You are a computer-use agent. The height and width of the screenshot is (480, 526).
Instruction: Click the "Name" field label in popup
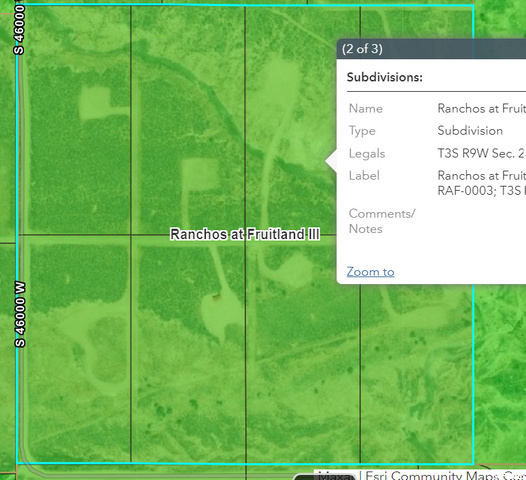(366, 108)
